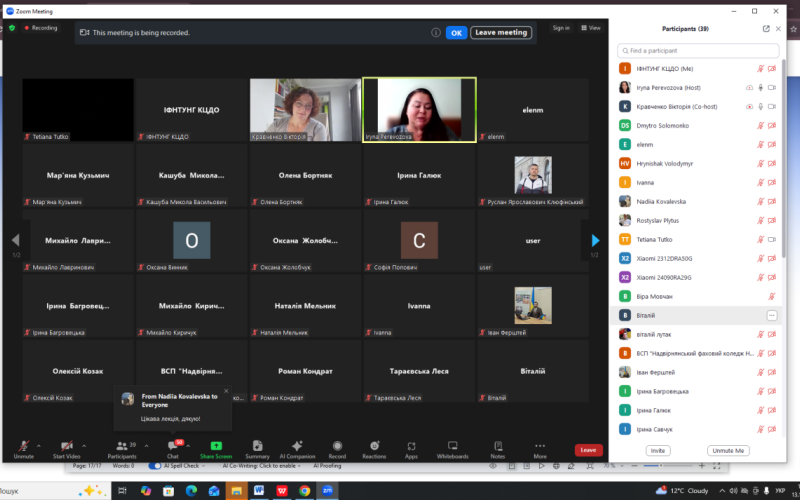This screenshot has height=500, width=800.
Task: Pop out the Participants panel
Action: [x=766, y=29]
